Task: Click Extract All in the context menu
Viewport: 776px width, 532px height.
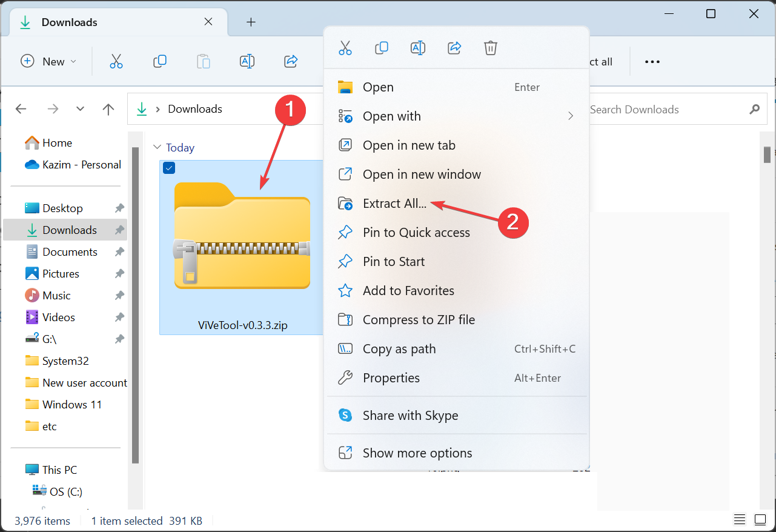Action: point(394,204)
